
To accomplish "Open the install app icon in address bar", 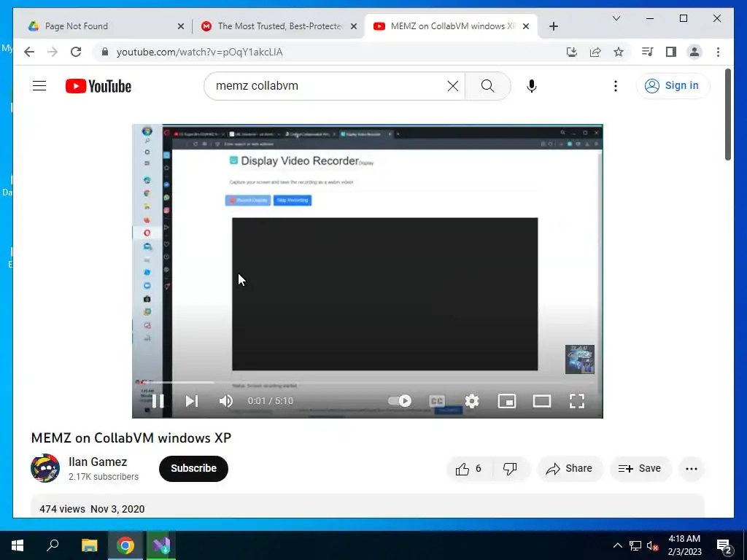I will pos(572,52).
